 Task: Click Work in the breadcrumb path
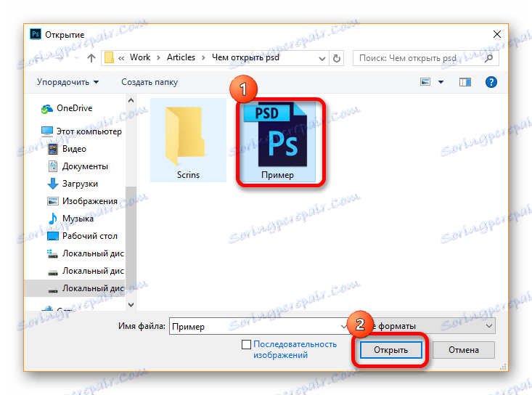[x=140, y=57]
